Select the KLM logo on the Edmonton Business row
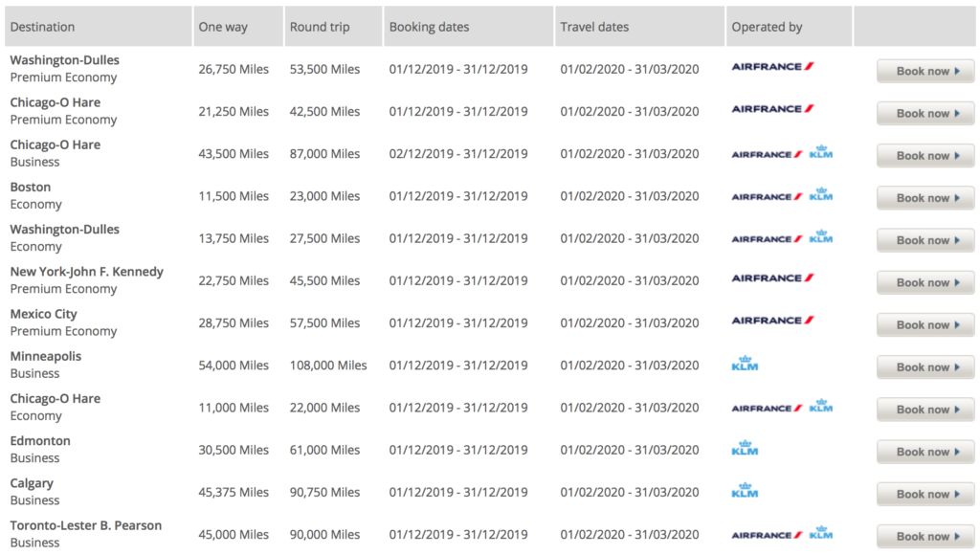 click(745, 450)
